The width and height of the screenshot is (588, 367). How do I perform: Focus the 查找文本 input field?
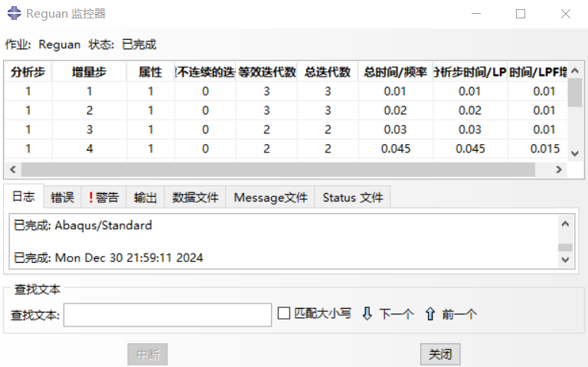(168, 315)
